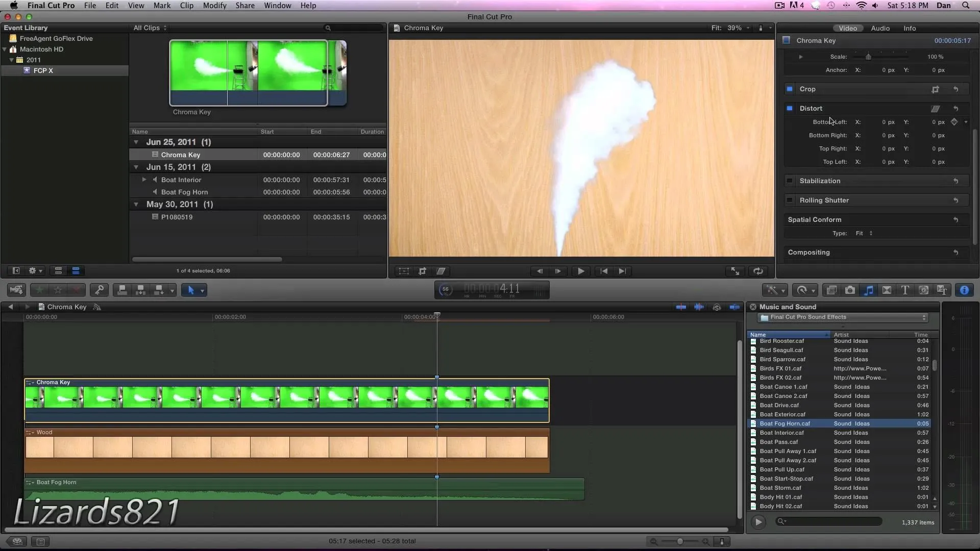Drag the timeline zoom slider control
The image size is (980, 551).
(x=679, y=542)
